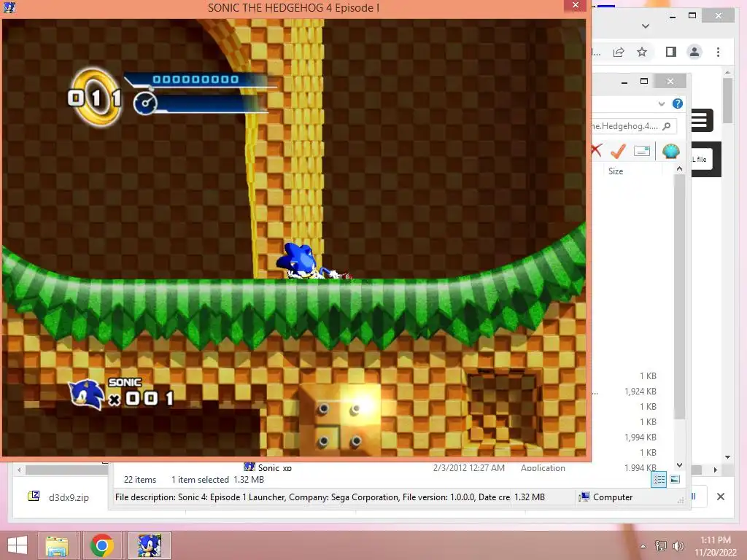Screen dimensions: 747x560
Task: Click the Explorer file list scrollbar thumb
Action: pos(680,296)
